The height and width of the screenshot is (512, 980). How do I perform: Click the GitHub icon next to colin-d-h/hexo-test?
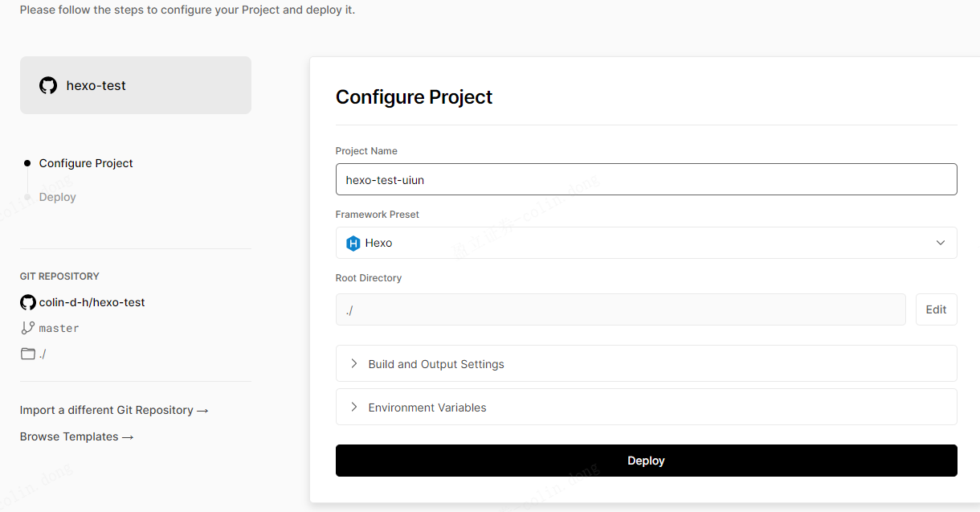[x=28, y=302]
